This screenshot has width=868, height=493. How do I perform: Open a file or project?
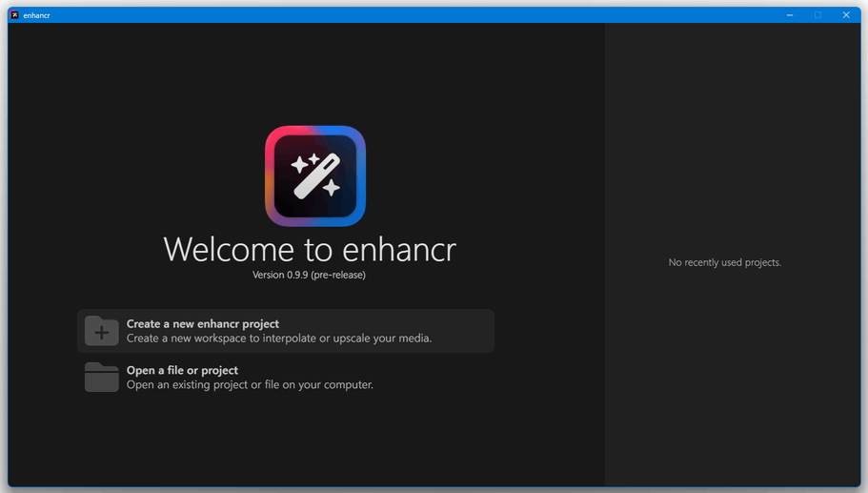coord(286,378)
